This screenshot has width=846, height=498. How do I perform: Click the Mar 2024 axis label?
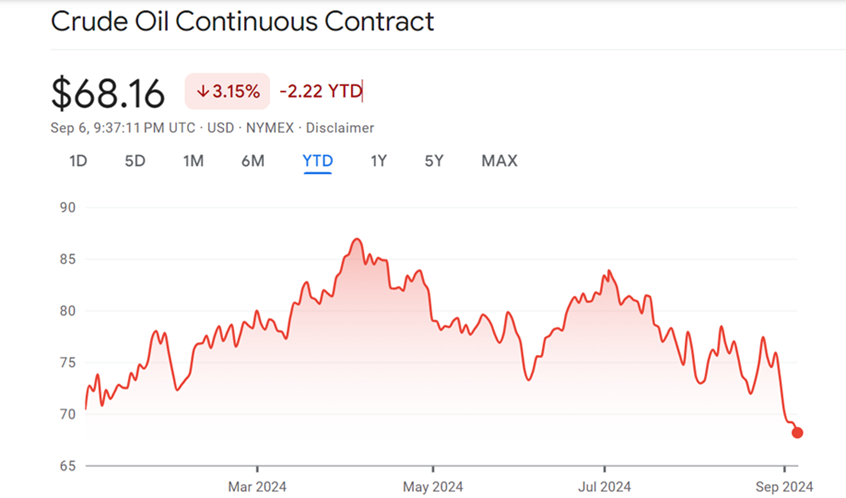(257, 486)
